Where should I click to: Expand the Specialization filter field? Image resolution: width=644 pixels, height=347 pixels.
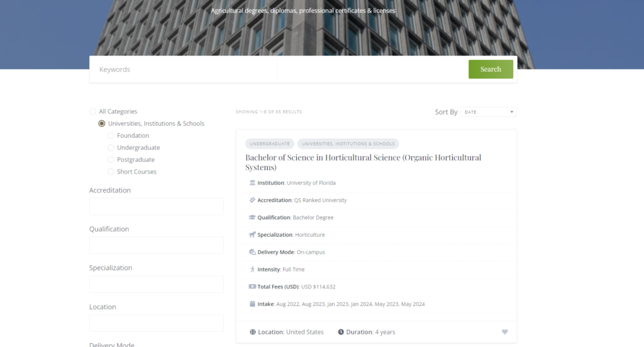pyautogui.click(x=156, y=284)
